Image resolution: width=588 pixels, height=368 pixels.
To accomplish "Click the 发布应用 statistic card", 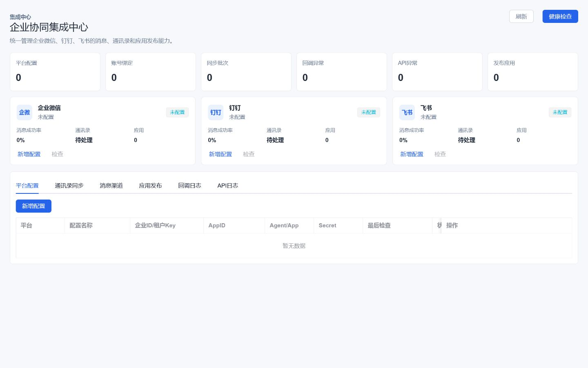I will click(533, 72).
